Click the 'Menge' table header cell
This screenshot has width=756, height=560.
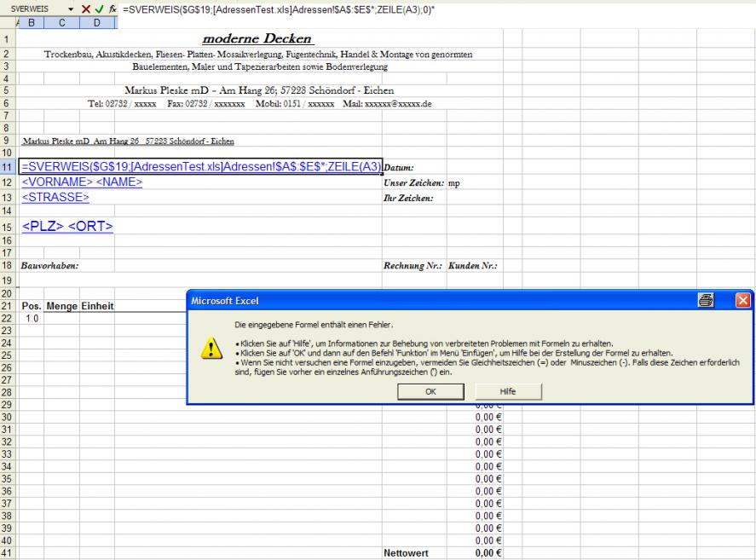click(x=61, y=306)
